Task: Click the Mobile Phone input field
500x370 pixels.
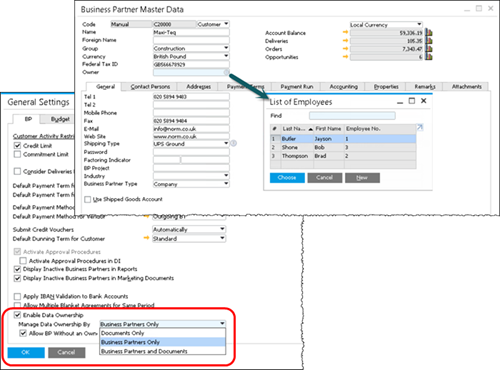Action: click(191, 113)
